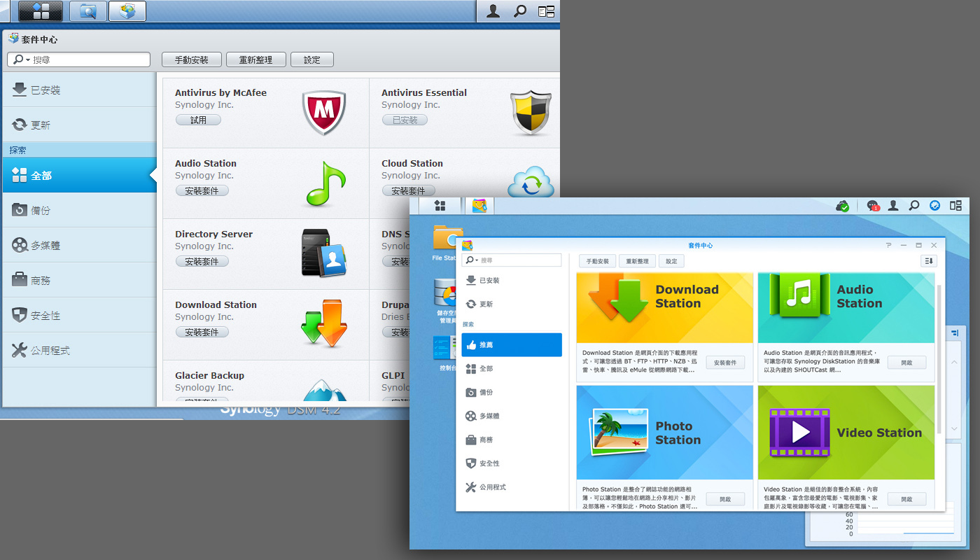Image resolution: width=980 pixels, height=560 pixels.
Task: Click the blue compass icon in front taskbar
Action: click(x=934, y=206)
